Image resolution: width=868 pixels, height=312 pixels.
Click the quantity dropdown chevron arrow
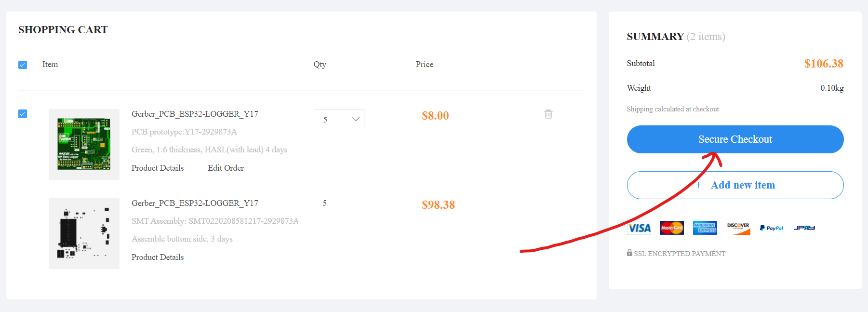click(356, 119)
